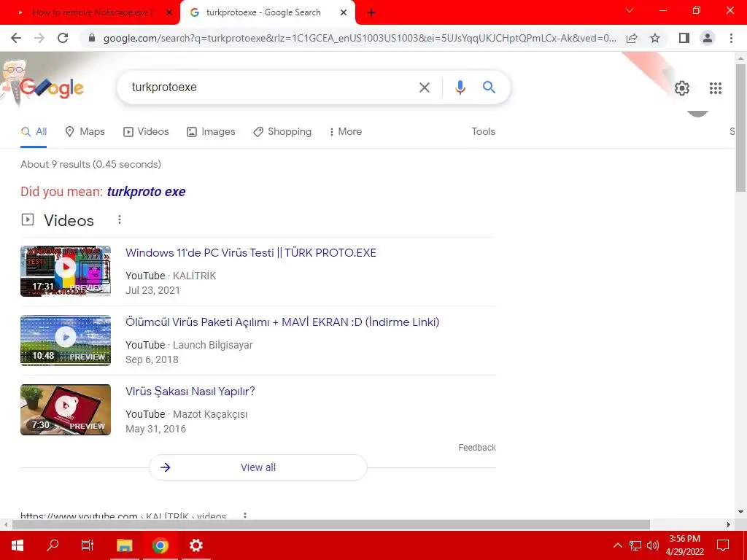Image resolution: width=747 pixels, height=560 pixels.
Task: Click the turkproto exe suggestion
Action: pos(146,192)
